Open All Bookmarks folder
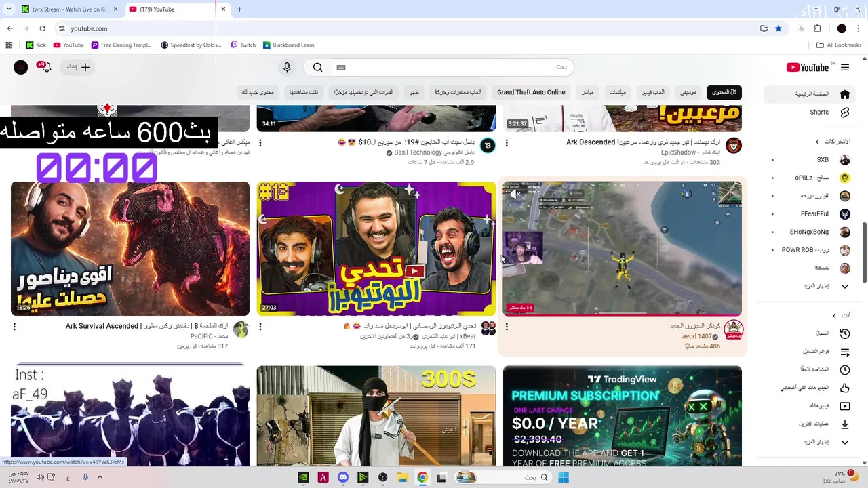Viewport: 868px width, 488px height. coord(839,45)
